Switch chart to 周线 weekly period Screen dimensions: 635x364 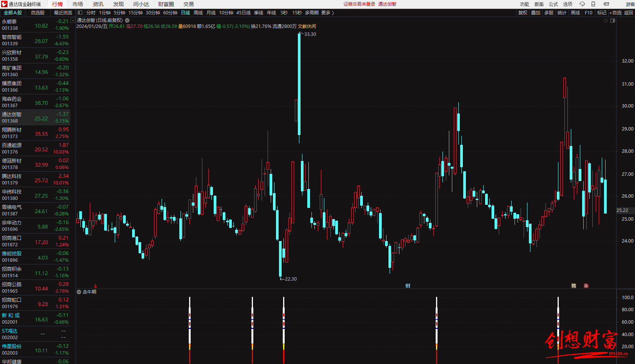(x=198, y=13)
